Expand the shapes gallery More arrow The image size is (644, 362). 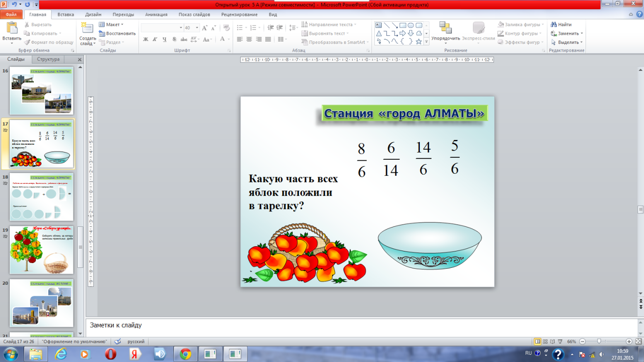click(x=426, y=42)
